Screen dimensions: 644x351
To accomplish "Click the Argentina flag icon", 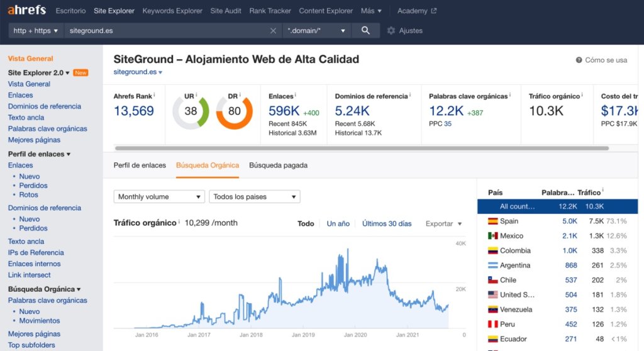I will click(x=493, y=265).
